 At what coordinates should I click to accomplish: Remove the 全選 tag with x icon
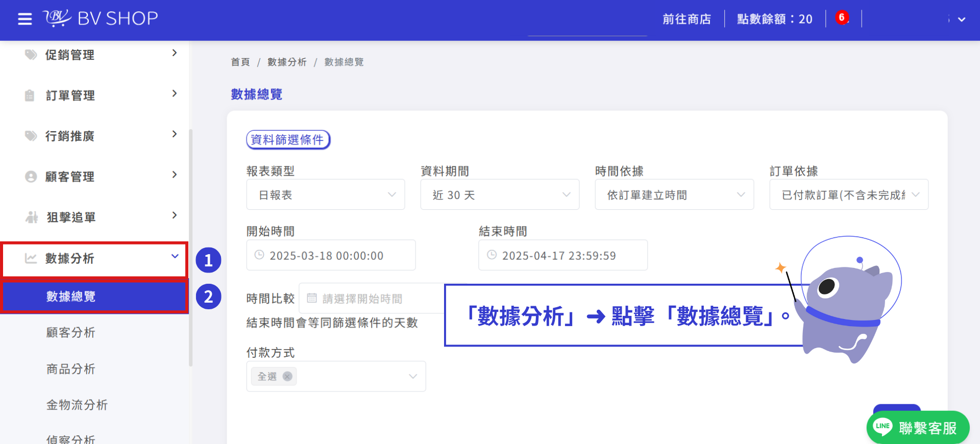(x=287, y=376)
